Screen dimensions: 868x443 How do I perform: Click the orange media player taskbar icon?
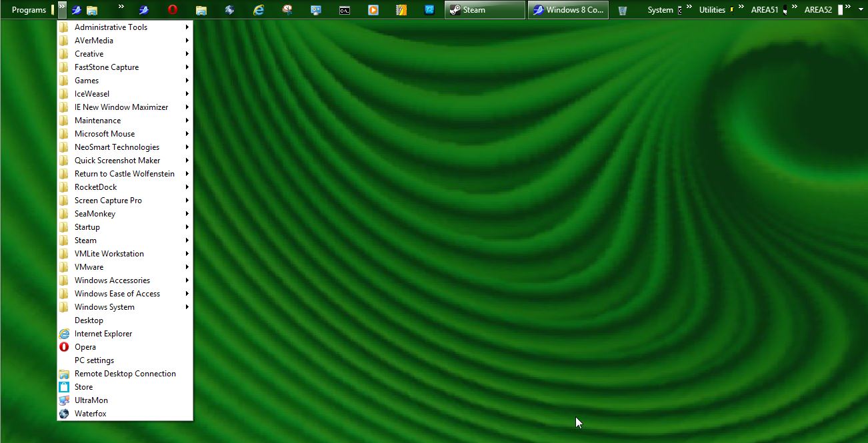pos(373,10)
